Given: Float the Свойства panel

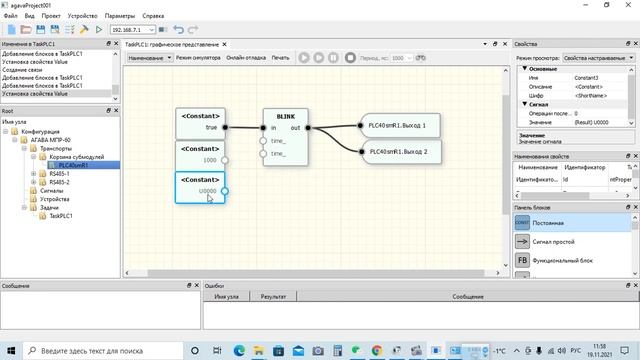Looking at the screenshot, I should pos(628,43).
